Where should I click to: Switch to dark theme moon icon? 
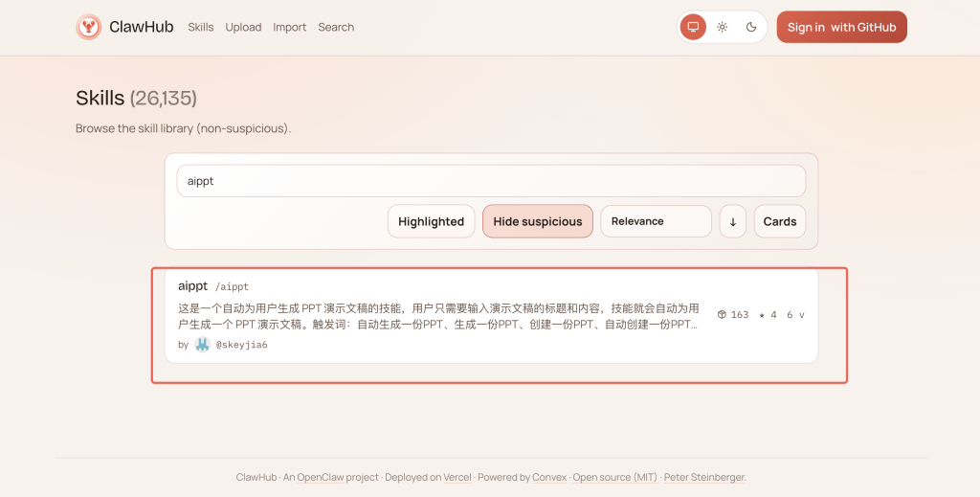coord(751,27)
